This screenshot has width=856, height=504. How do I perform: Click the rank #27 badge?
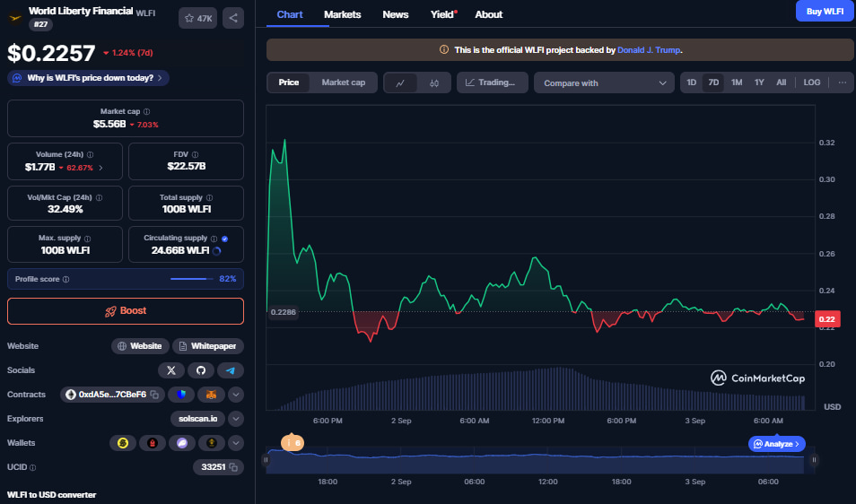40,24
